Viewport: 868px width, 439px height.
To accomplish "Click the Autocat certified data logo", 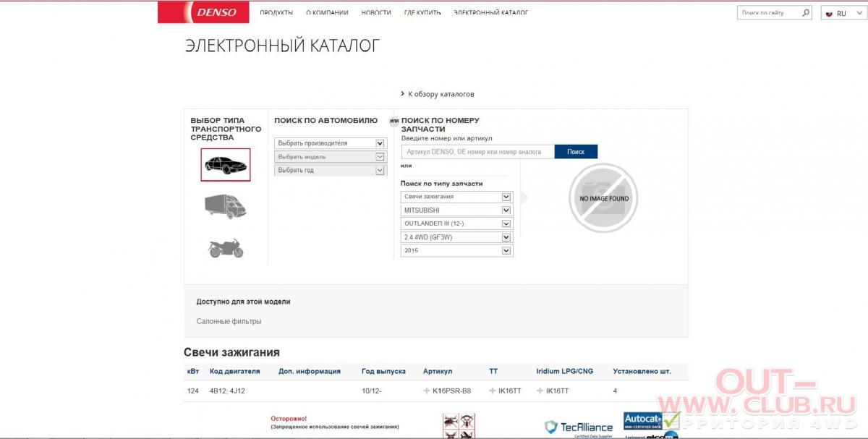I will (651, 422).
